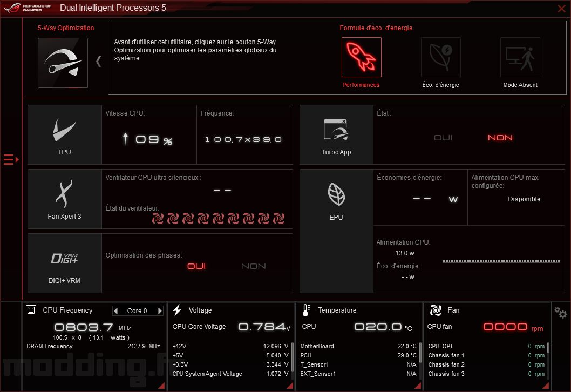The height and width of the screenshot is (392, 571).
Task: Click the DRAM Frequency row
Action: [x=93, y=346]
